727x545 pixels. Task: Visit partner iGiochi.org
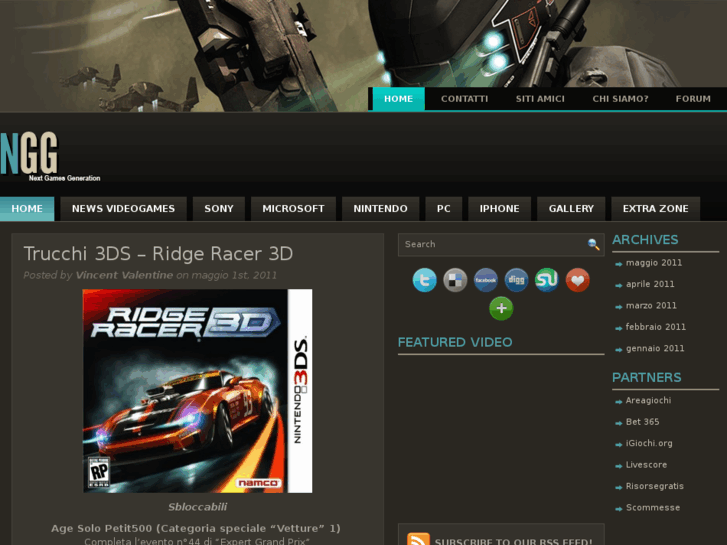[649, 443]
